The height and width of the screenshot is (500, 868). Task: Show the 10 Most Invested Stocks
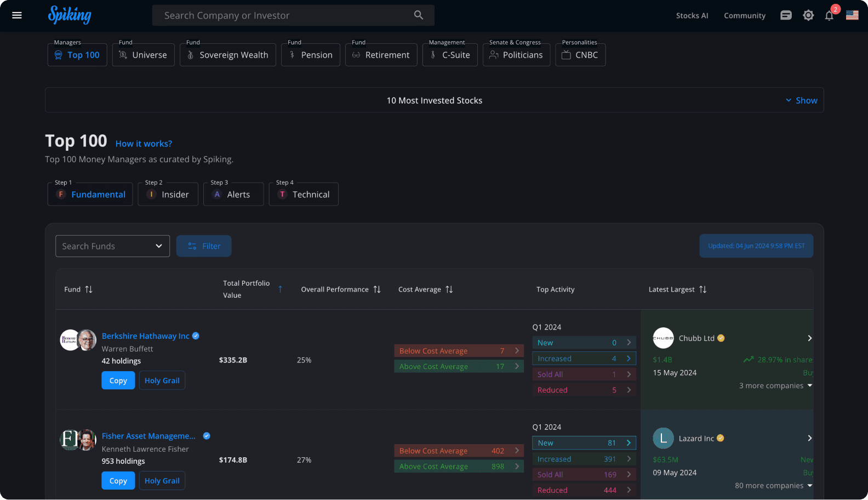click(x=801, y=100)
